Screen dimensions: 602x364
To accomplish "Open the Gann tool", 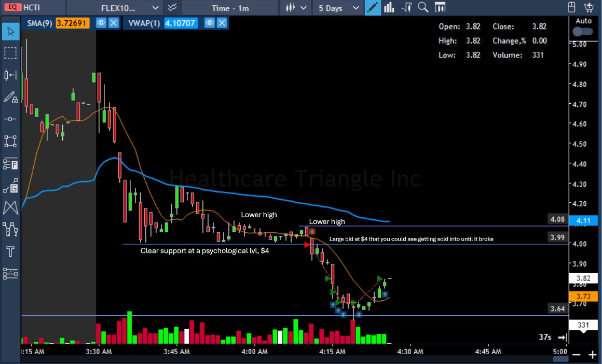I will point(10,186).
